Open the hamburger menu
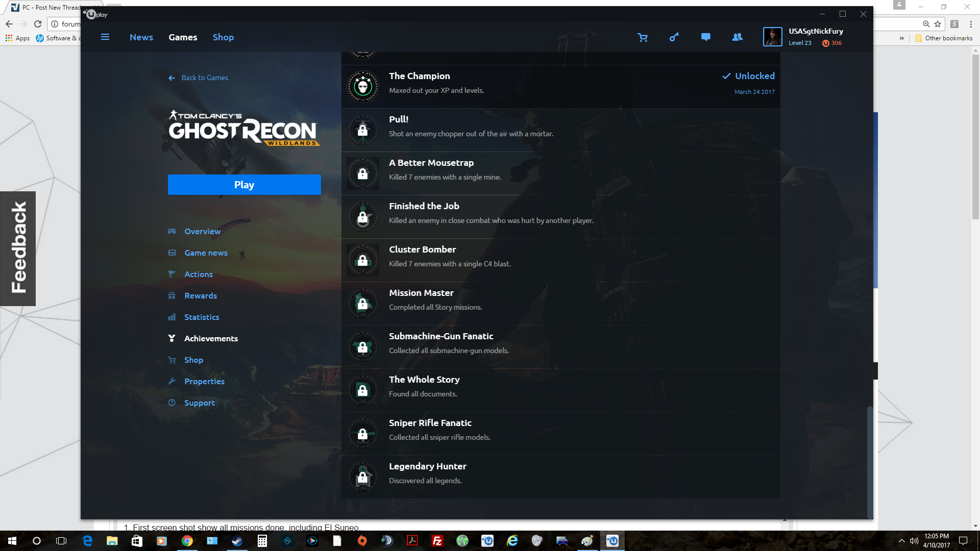Screen dimensions: 980x551 105,37
